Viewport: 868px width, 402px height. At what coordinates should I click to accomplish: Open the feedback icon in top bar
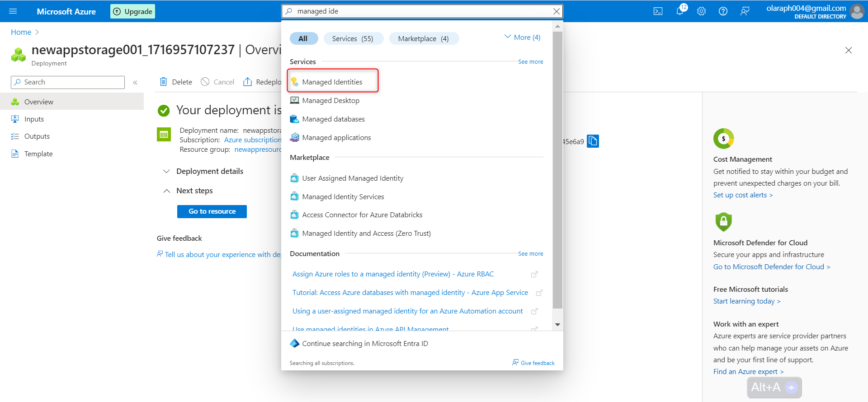coord(745,11)
